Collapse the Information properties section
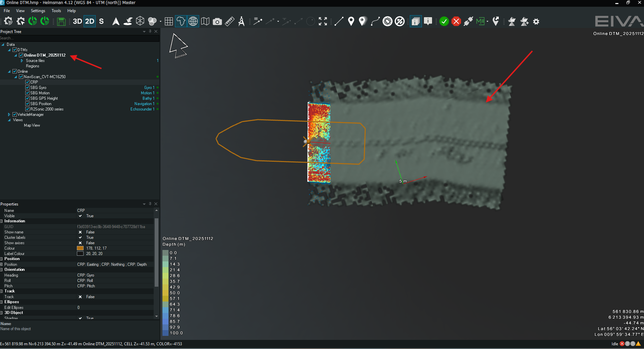 point(1,221)
